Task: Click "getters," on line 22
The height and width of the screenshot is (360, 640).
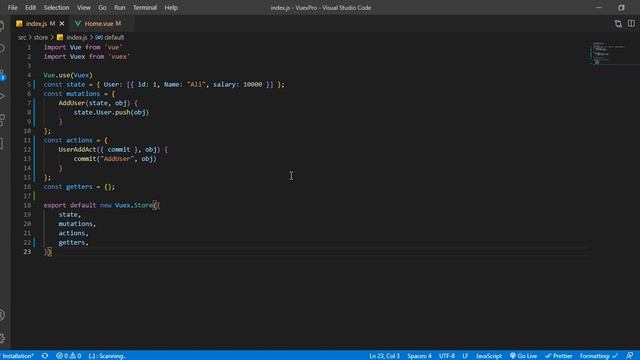Action: 73,242
